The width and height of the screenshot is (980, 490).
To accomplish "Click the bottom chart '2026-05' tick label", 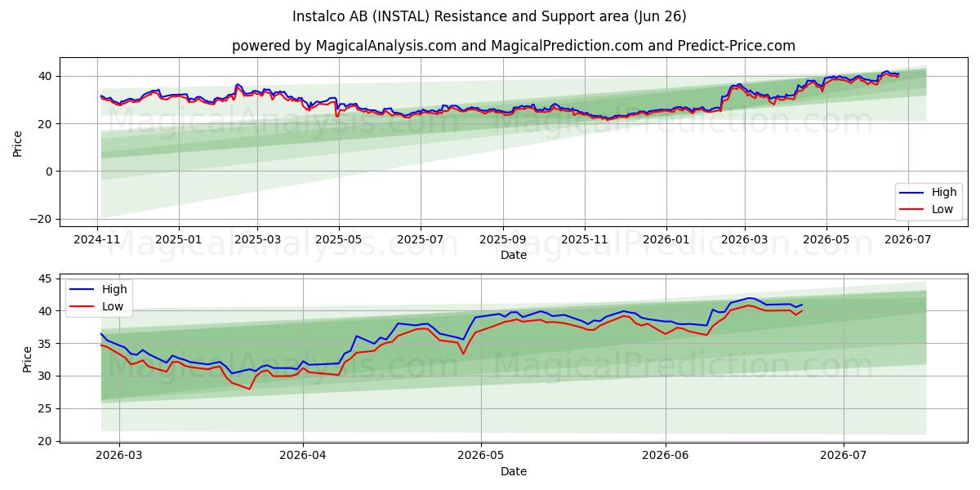I will [481, 457].
